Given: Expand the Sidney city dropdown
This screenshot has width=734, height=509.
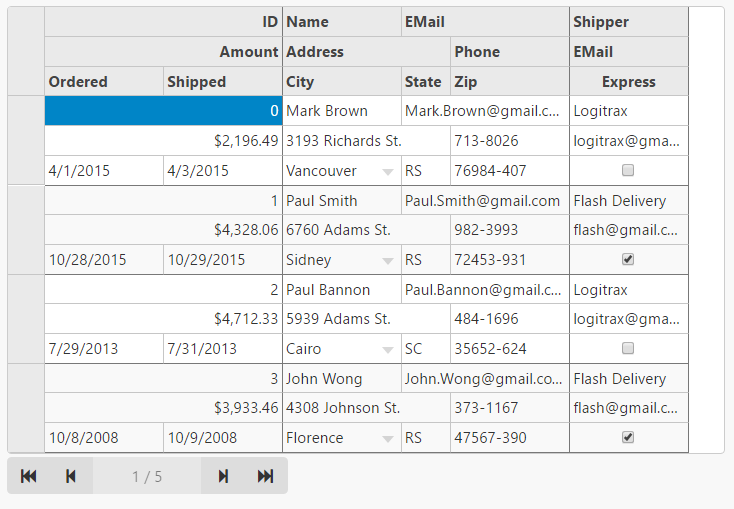Looking at the screenshot, I should point(387,261).
